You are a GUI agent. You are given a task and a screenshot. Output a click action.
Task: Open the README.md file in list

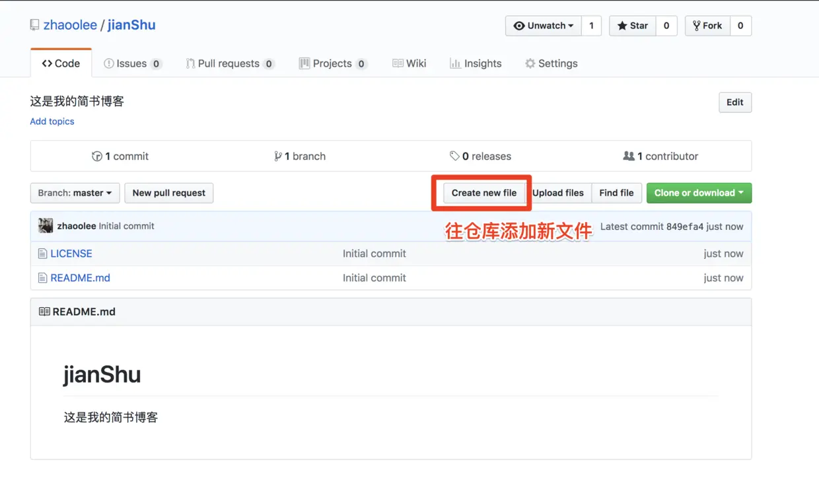coord(81,278)
